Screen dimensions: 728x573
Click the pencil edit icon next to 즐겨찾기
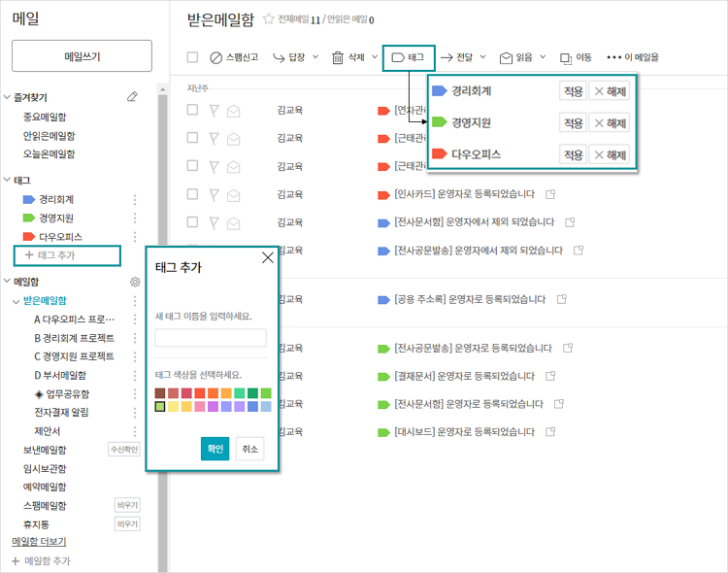point(132,97)
